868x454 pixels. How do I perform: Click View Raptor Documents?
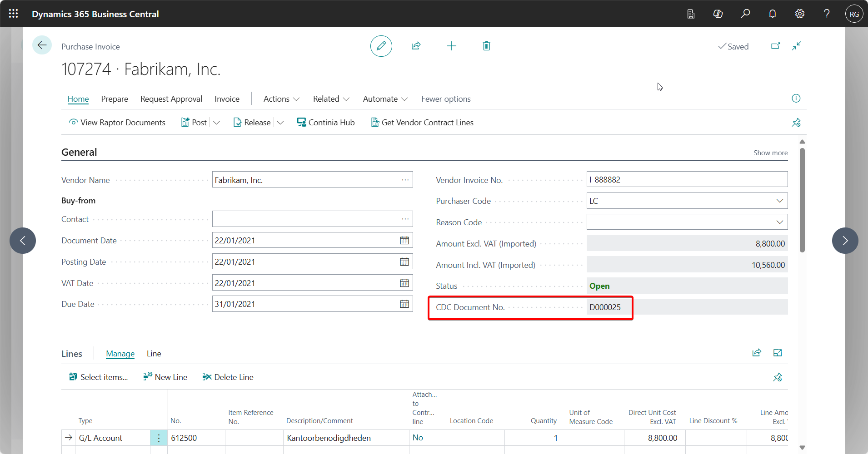(x=117, y=123)
